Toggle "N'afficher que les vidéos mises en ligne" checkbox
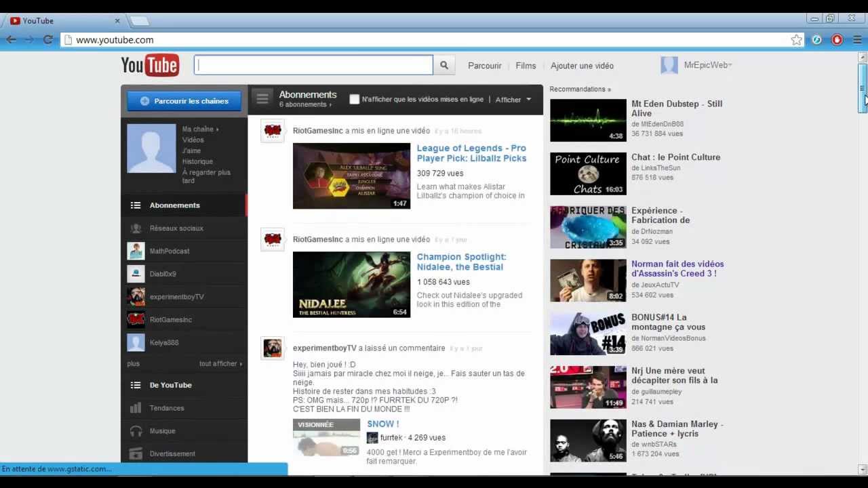 pos(354,99)
